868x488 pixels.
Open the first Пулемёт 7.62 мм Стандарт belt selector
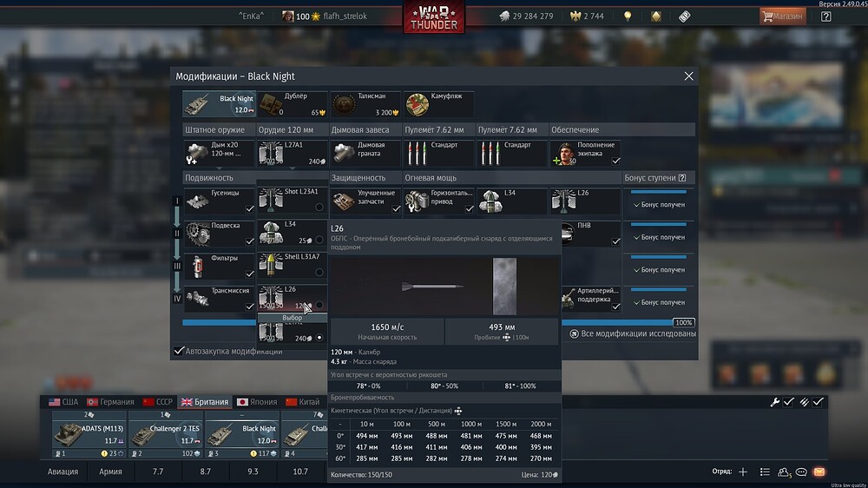438,153
